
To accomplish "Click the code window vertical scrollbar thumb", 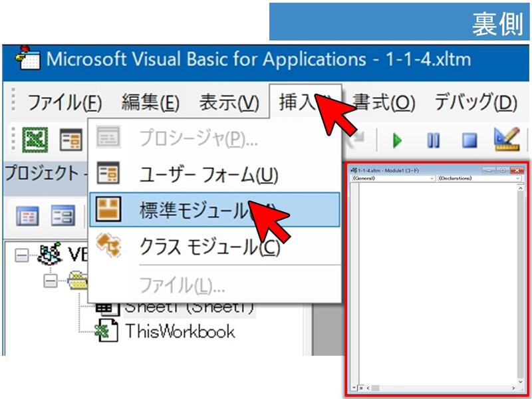I will tap(521, 285).
